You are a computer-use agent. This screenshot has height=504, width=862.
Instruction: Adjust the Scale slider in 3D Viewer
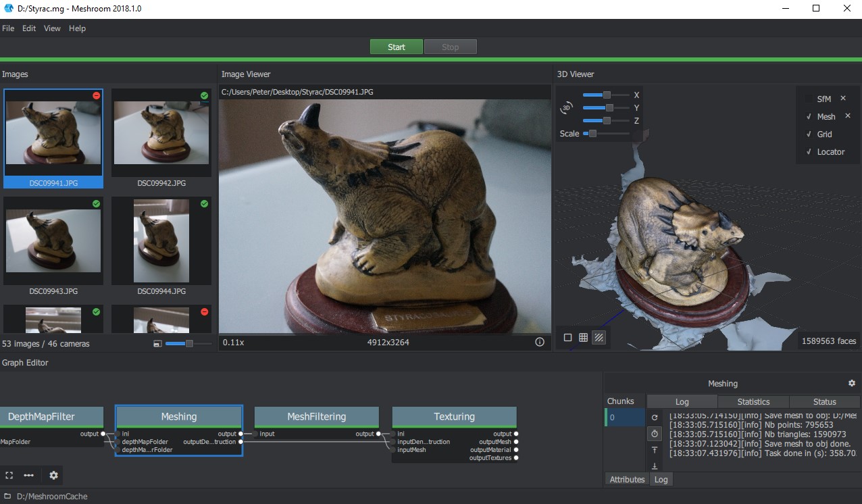593,134
